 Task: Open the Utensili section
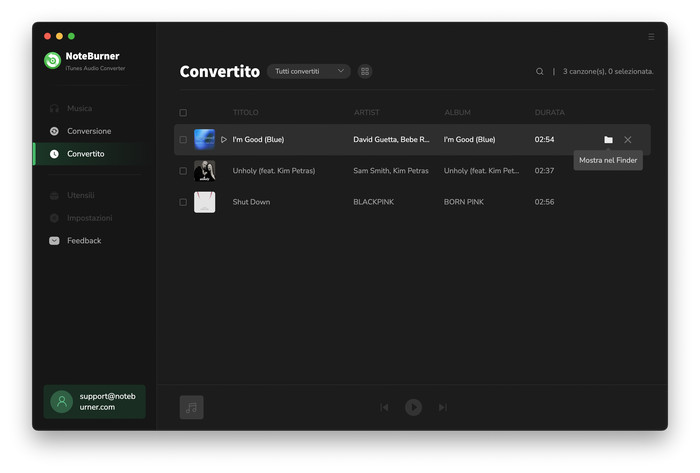[71, 195]
